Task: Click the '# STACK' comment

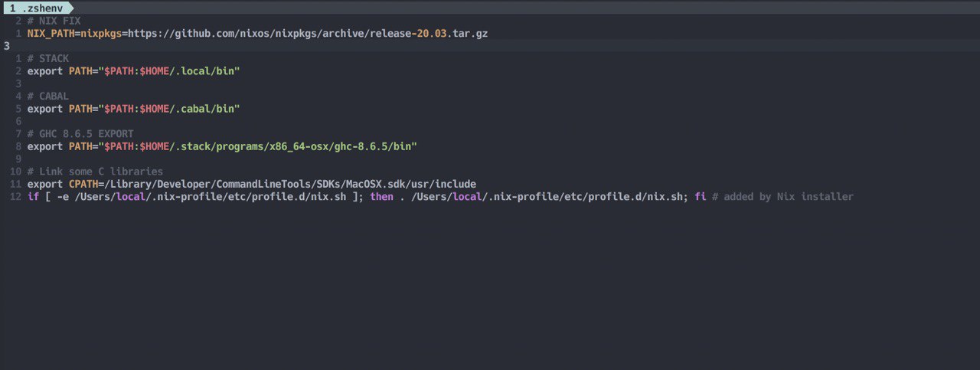Action: [47, 59]
